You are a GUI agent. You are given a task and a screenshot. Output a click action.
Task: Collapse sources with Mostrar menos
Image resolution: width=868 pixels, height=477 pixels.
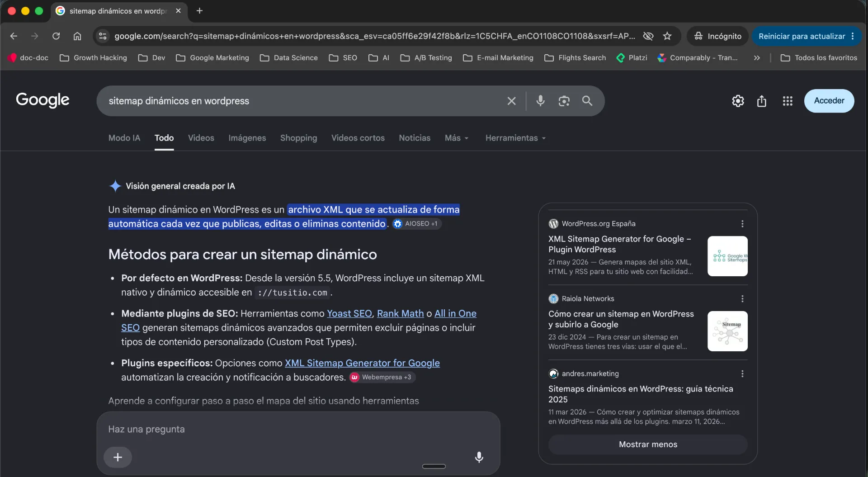tap(648, 444)
